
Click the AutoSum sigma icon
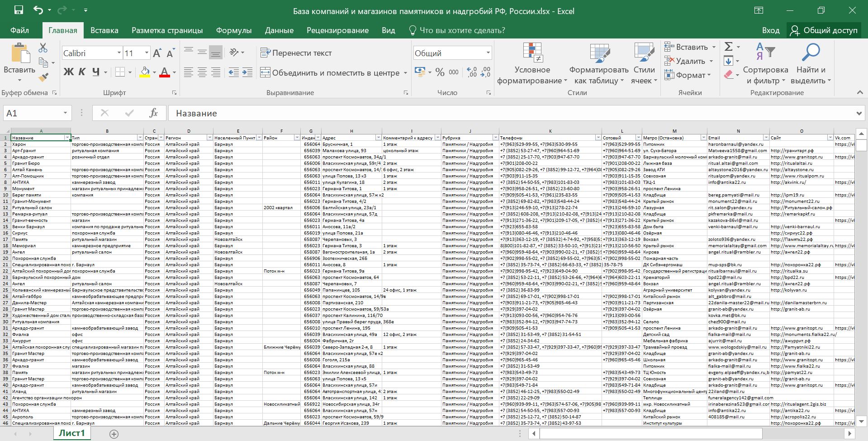(728, 47)
